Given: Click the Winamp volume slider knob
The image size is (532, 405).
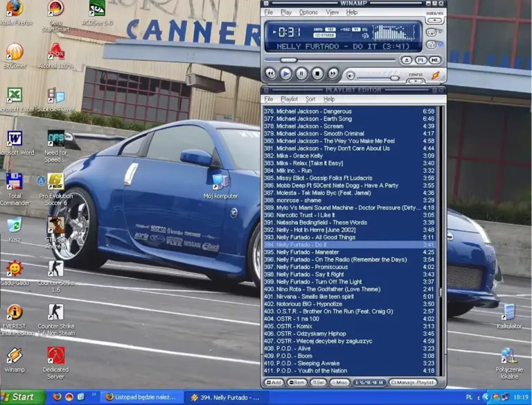Looking at the screenshot, I should point(394,78).
